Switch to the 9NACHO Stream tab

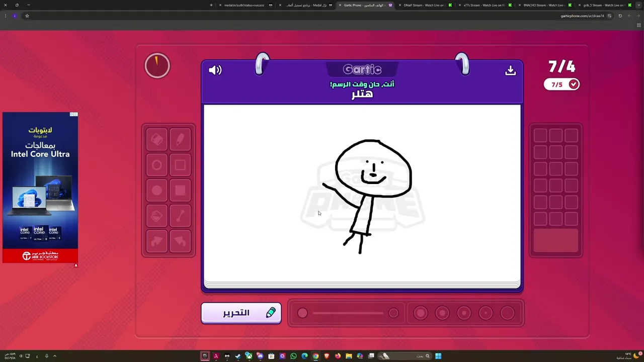545,5
